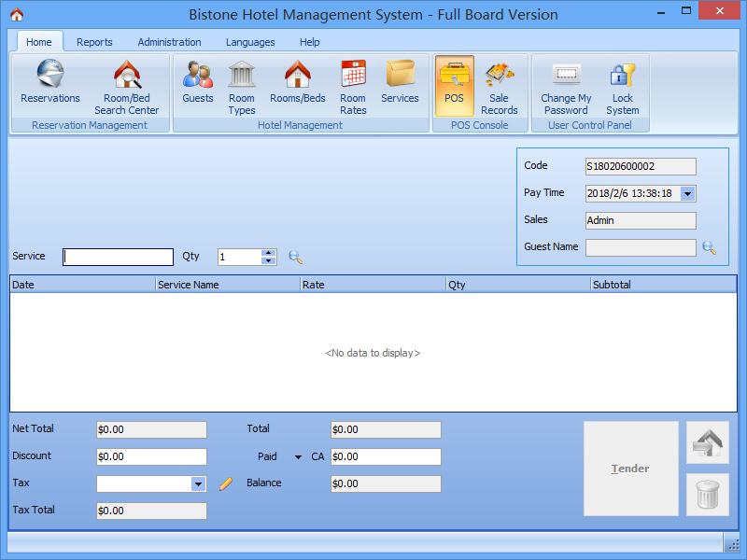This screenshot has width=747, height=560.
Task: Click the Paid CA amount field
Action: 386,456
